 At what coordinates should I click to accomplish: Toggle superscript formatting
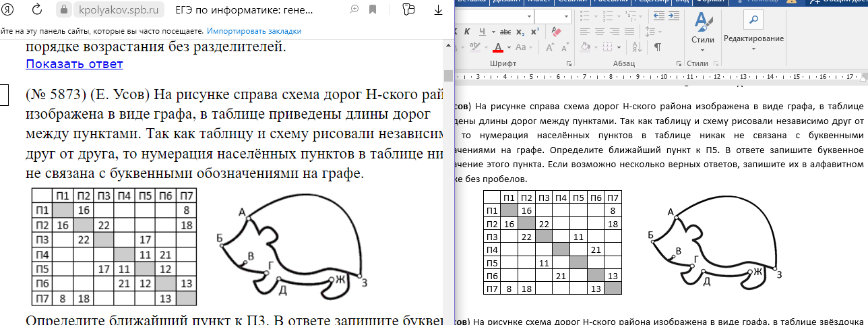pos(535,32)
